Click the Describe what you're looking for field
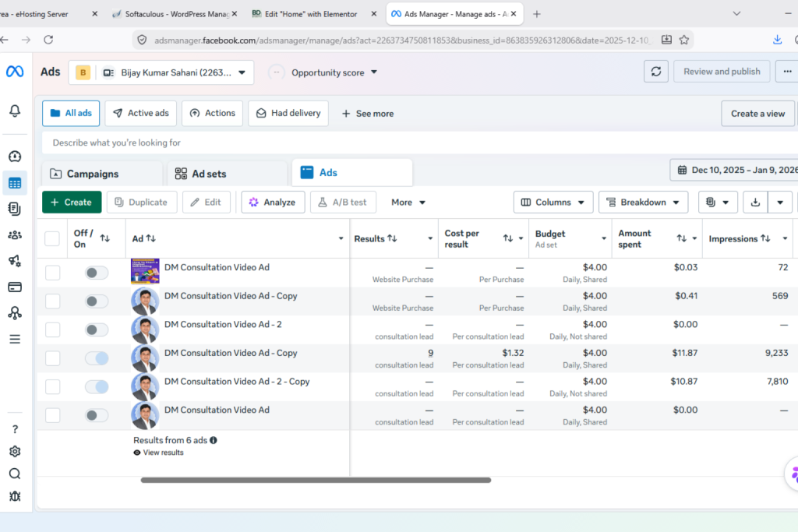 click(420, 143)
